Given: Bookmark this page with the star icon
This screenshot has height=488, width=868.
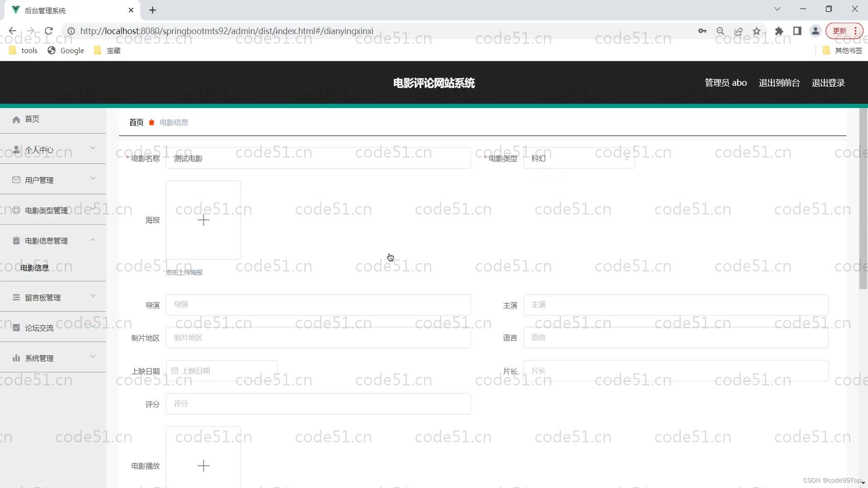Looking at the screenshot, I should 756,31.
